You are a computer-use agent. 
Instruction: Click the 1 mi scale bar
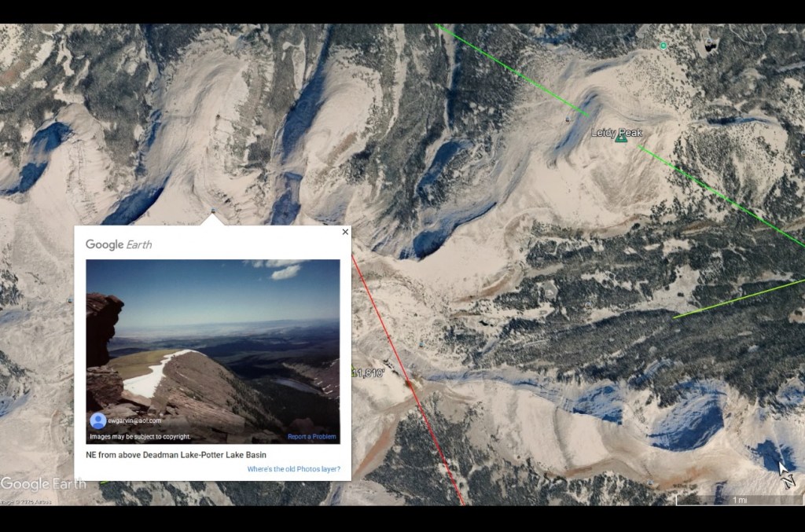tap(740, 501)
